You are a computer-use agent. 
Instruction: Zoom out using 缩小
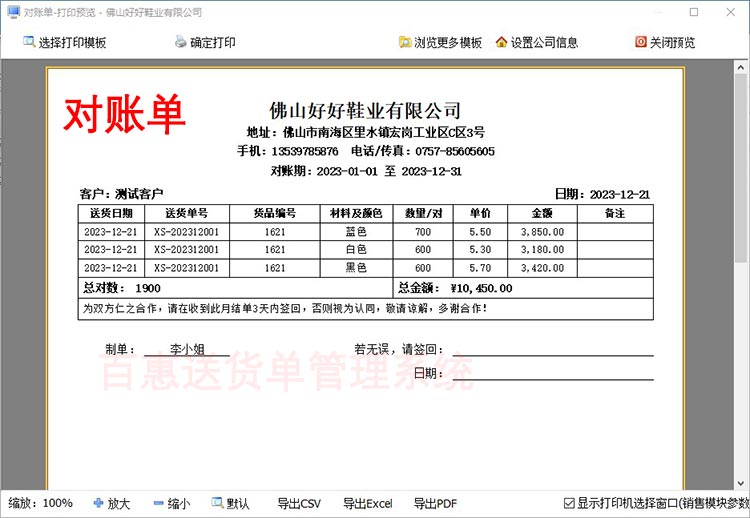(x=172, y=503)
